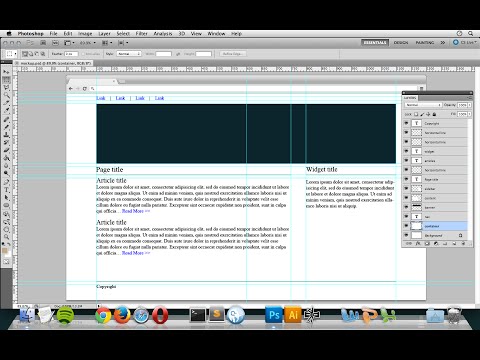
Task: Click Lock all icon in Layers panel
Action: pos(434,114)
